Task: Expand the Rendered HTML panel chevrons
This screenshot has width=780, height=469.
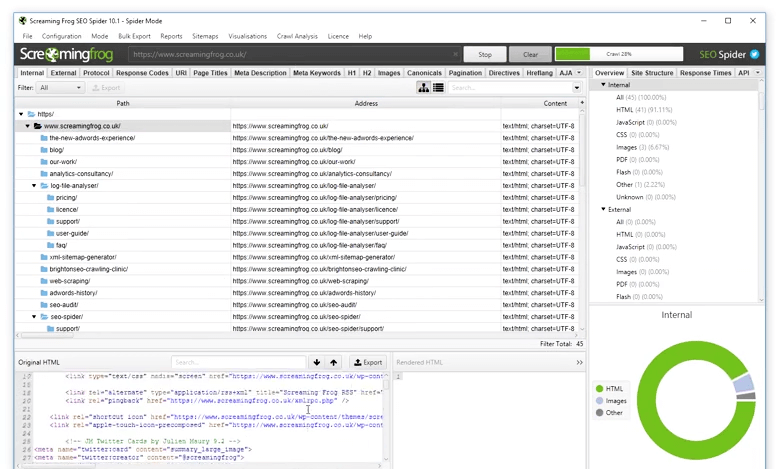Action: (579, 362)
